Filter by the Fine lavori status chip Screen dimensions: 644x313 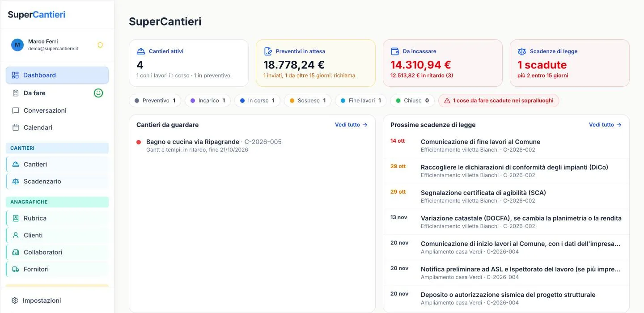tap(360, 101)
